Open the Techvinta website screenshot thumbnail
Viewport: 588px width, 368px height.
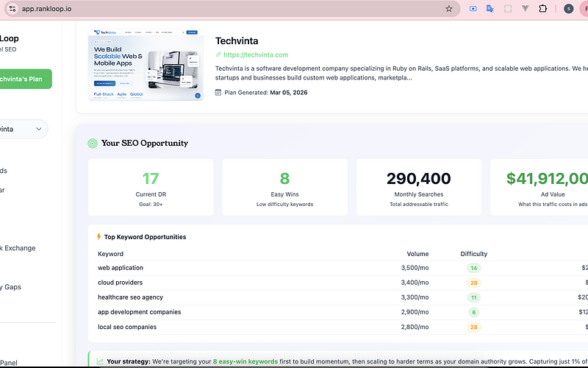146,65
